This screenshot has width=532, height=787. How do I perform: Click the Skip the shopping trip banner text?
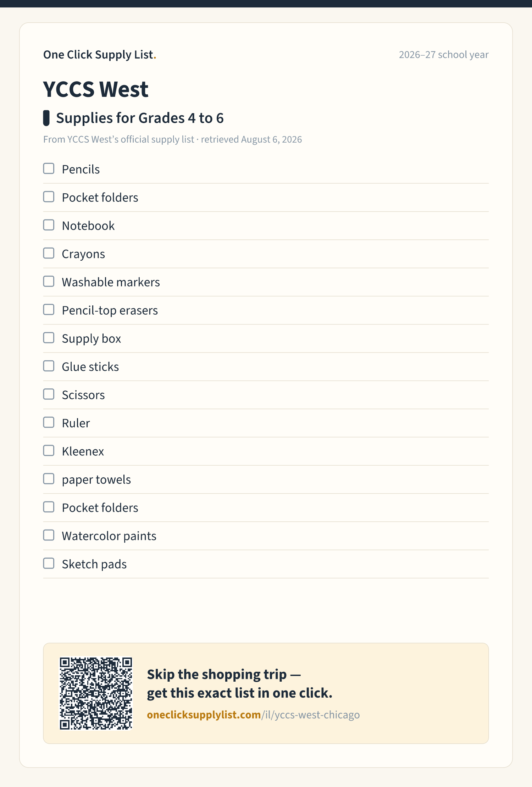coord(240,683)
